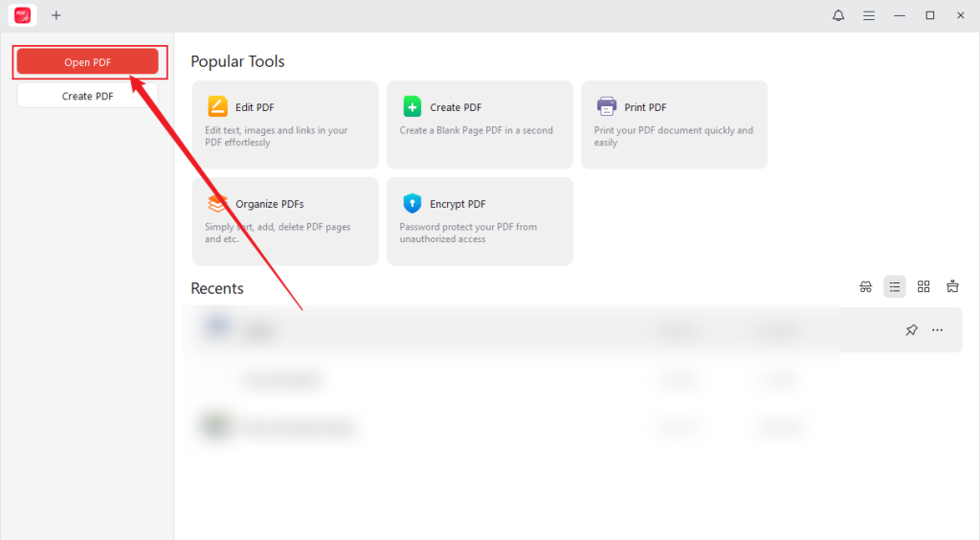
Task: Add a new tab with the plus button
Action: click(56, 15)
